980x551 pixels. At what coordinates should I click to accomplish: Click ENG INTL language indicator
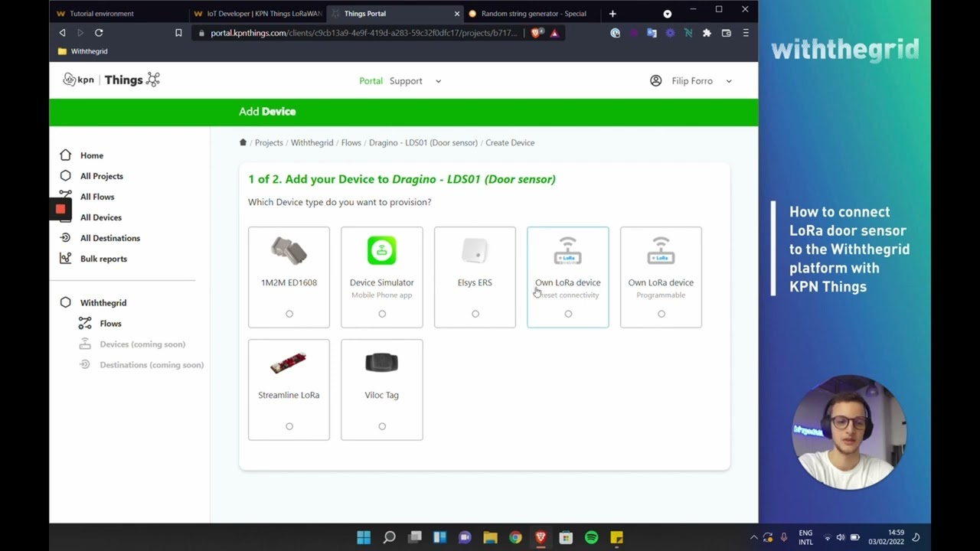pyautogui.click(x=805, y=537)
